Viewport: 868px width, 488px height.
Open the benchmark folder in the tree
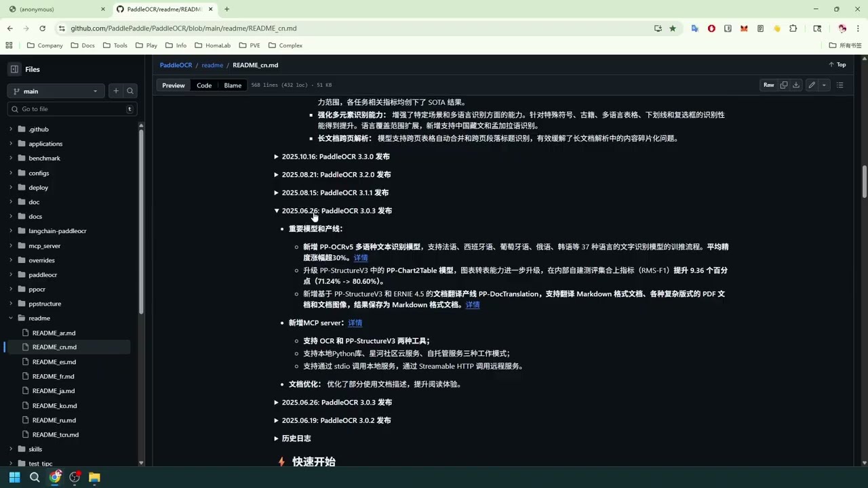point(44,159)
